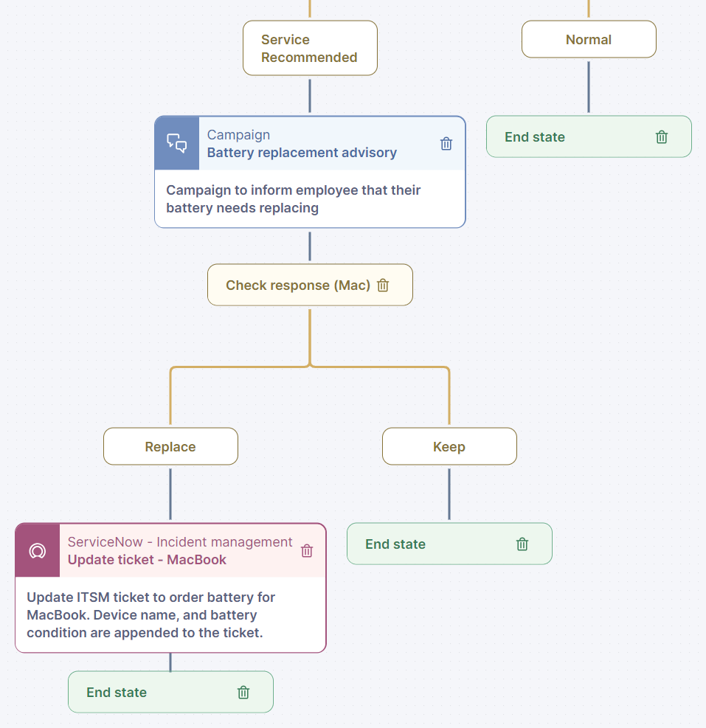Delete End state below Update ticket node
706x728 pixels.
243,693
